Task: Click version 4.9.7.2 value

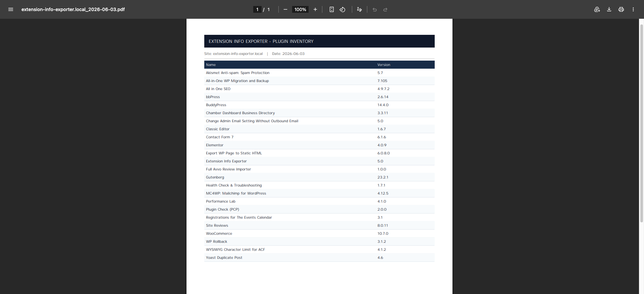Action: 383,89
